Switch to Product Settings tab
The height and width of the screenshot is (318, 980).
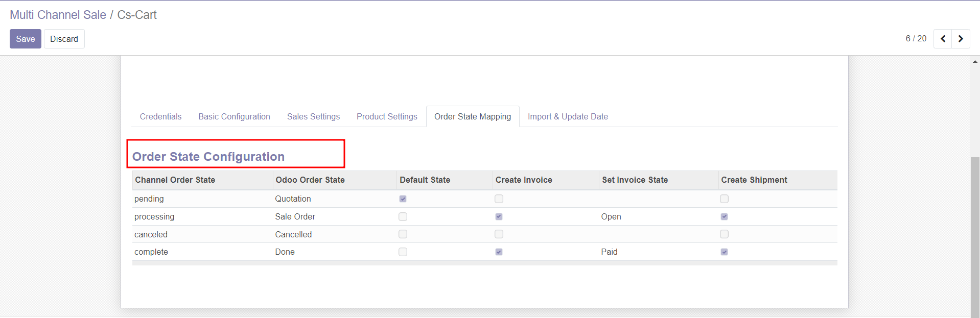pyautogui.click(x=387, y=117)
